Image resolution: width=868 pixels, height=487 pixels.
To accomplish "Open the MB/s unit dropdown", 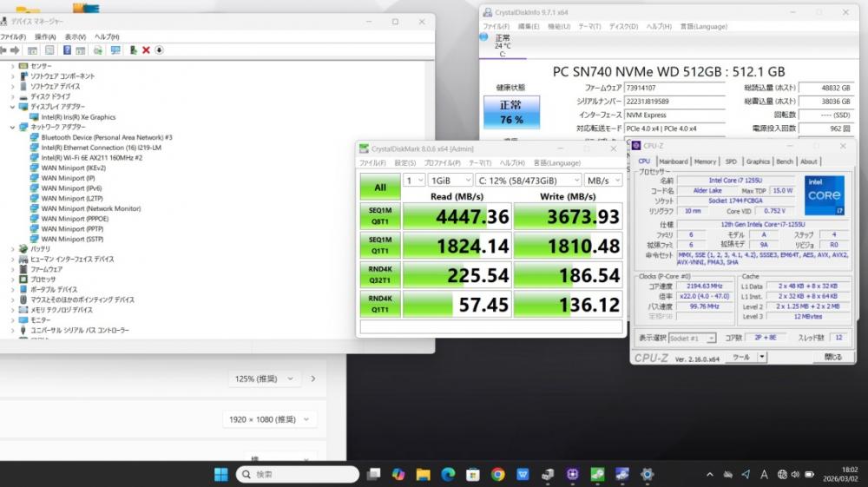I will [x=603, y=181].
